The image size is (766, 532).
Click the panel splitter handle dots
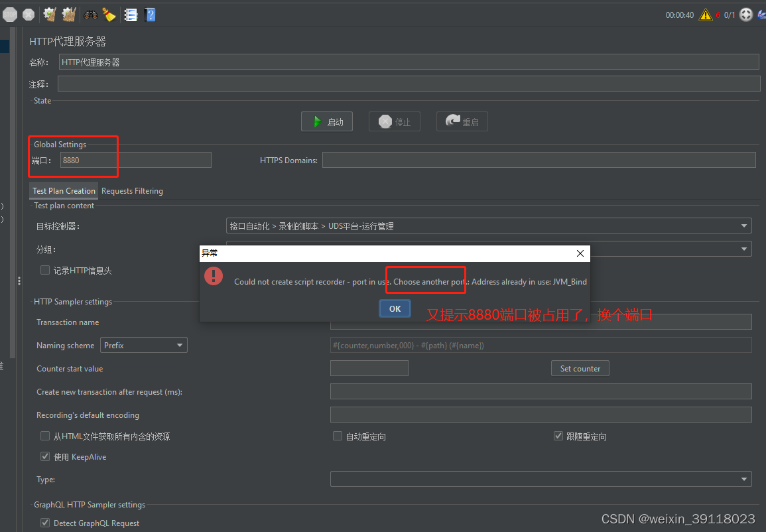tap(19, 281)
